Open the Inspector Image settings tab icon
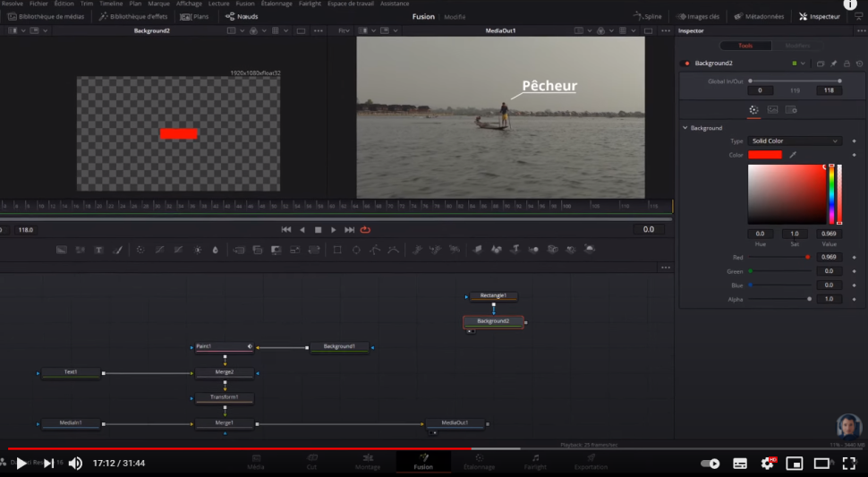 pyautogui.click(x=772, y=109)
